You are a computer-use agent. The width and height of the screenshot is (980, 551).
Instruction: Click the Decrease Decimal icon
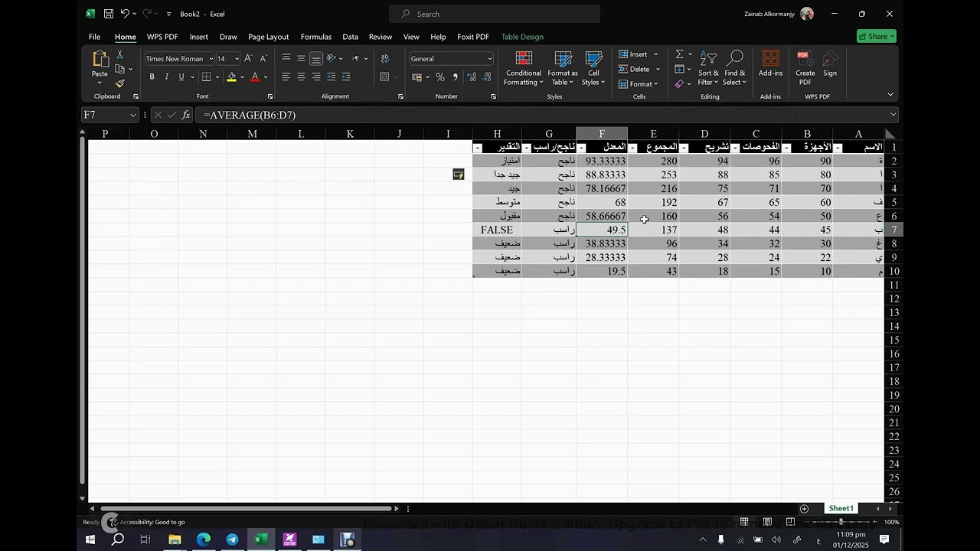488,77
